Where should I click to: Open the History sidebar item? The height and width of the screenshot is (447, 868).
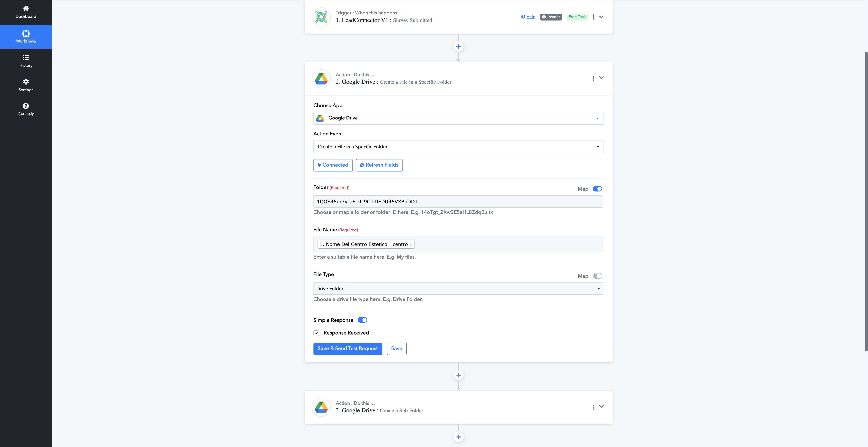tap(26, 61)
